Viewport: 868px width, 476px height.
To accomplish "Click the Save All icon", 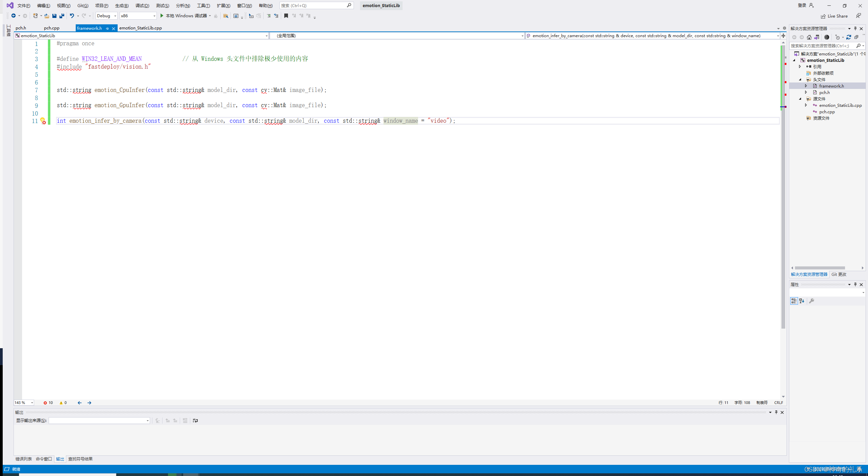I will point(62,16).
